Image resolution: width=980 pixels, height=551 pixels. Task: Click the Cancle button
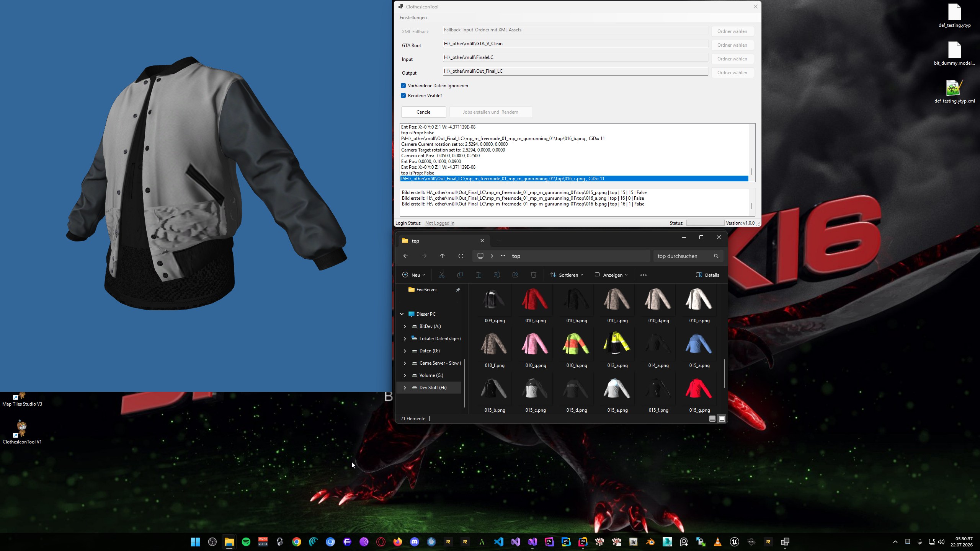click(423, 112)
